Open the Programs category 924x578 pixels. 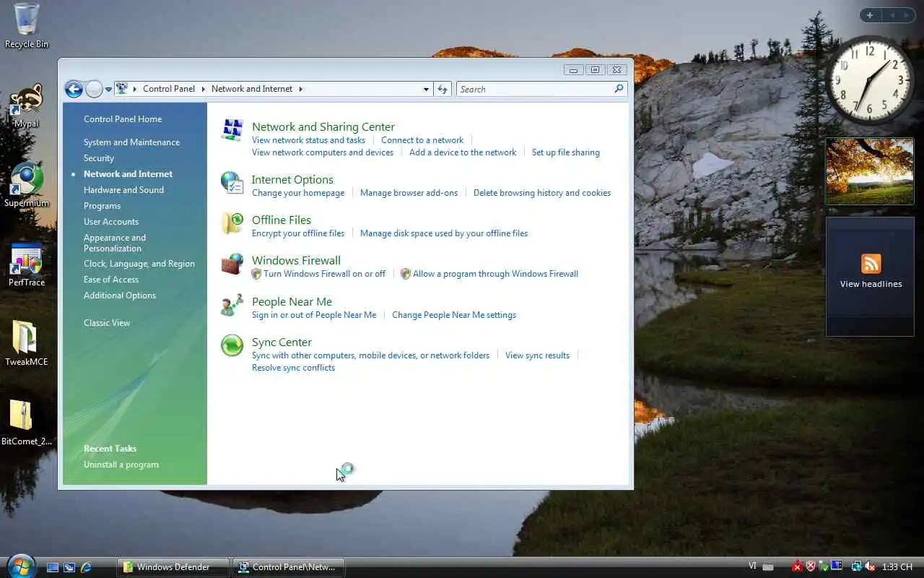(x=102, y=206)
